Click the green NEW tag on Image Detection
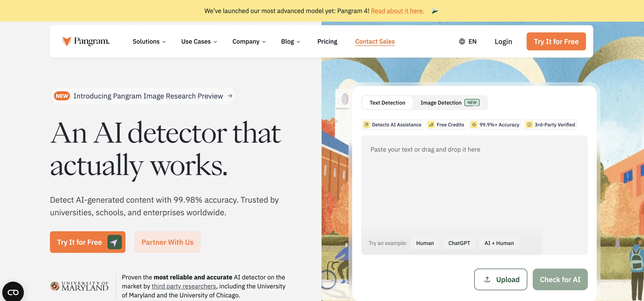The width and height of the screenshot is (644, 301). tap(472, 103)
